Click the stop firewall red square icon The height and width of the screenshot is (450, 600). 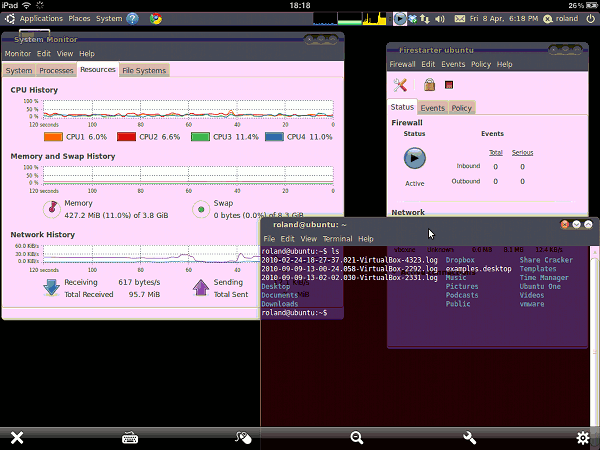coord(449,85)
